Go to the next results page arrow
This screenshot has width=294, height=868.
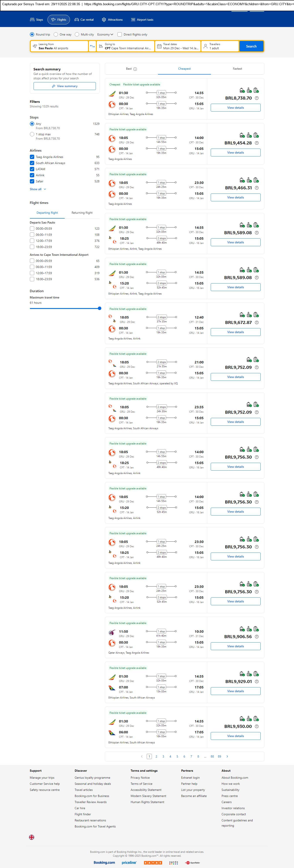[227, 756]
